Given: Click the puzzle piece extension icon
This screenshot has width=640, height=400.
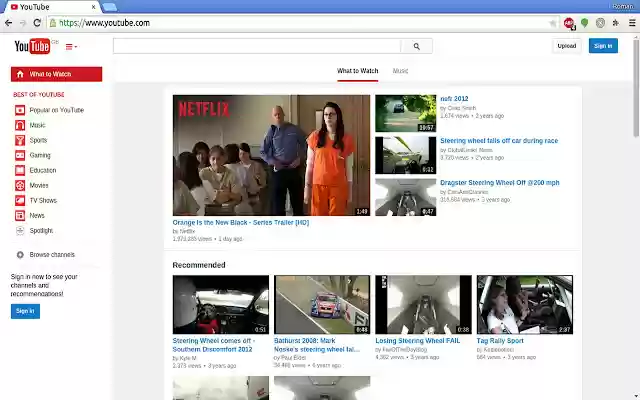Looking at the screenshot, I should [x=616, y=23].
